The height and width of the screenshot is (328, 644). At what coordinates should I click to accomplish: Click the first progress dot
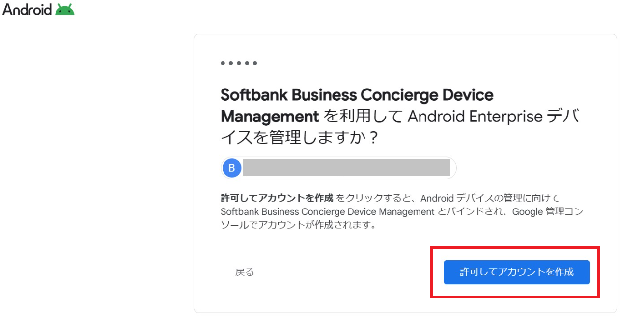(223, 63)
